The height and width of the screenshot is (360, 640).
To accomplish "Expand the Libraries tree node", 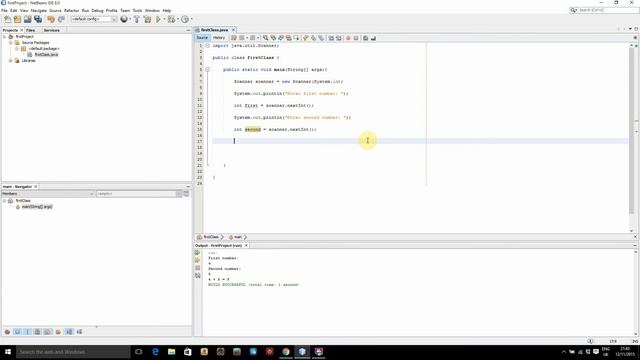I will click(x=11, y=60).
